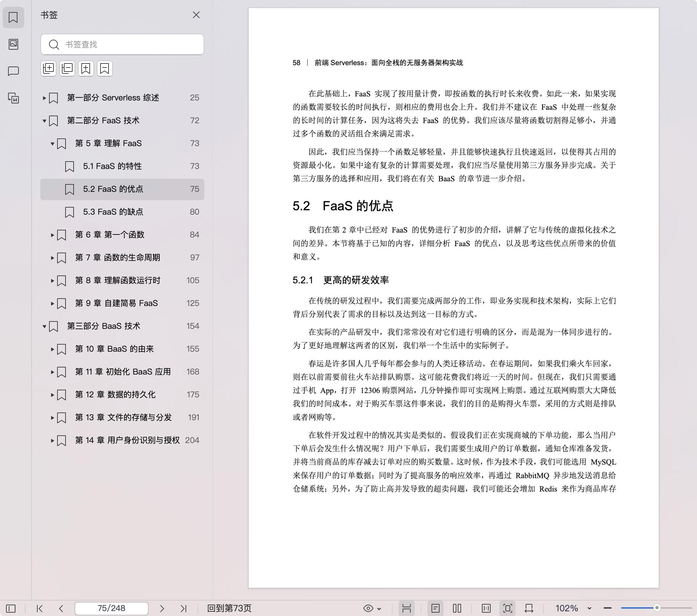Expand 第 6 章 第一个函数 node

tap(52, 235)
